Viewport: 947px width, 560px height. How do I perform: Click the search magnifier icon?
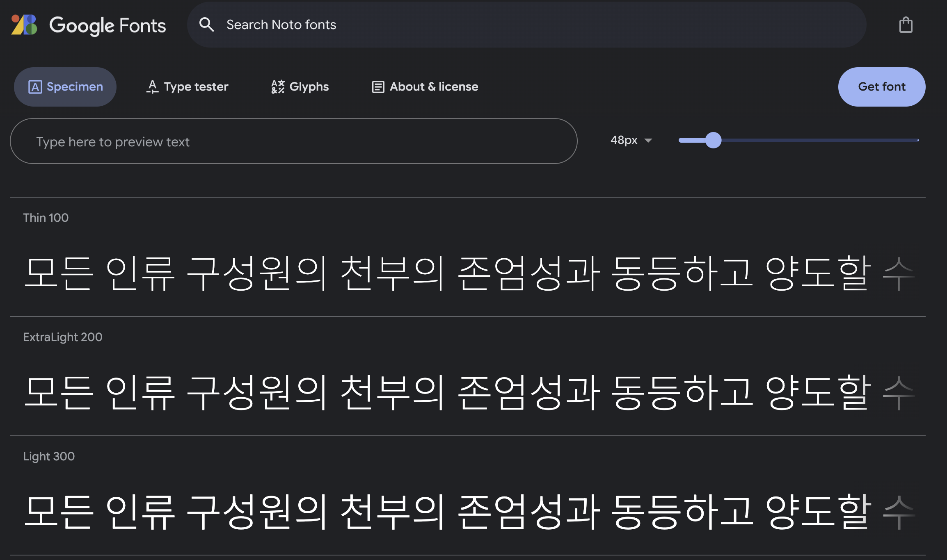207,25
